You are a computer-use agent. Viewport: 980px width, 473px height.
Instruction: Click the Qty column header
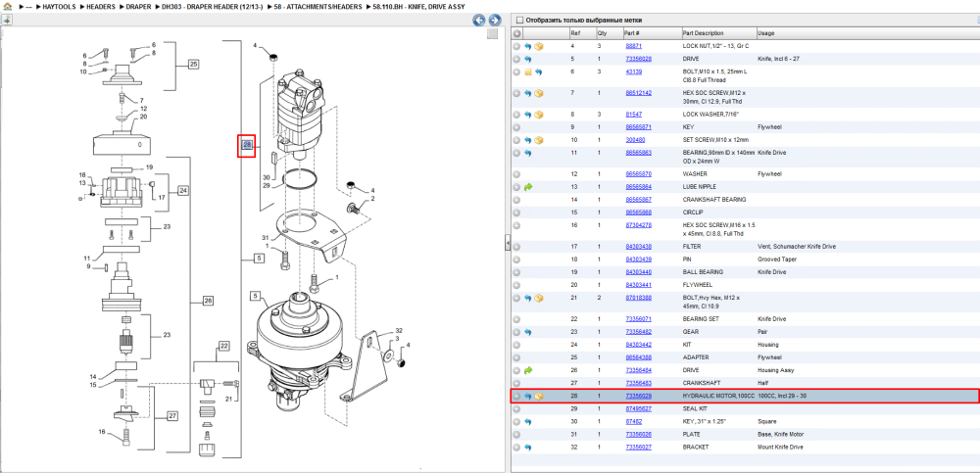pyautogui.click(x=602, y=33)
